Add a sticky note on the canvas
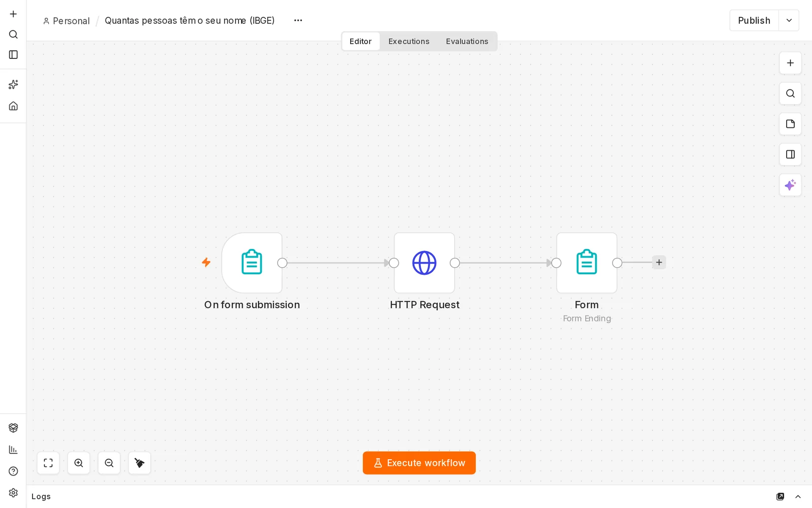 coord(790,124)
